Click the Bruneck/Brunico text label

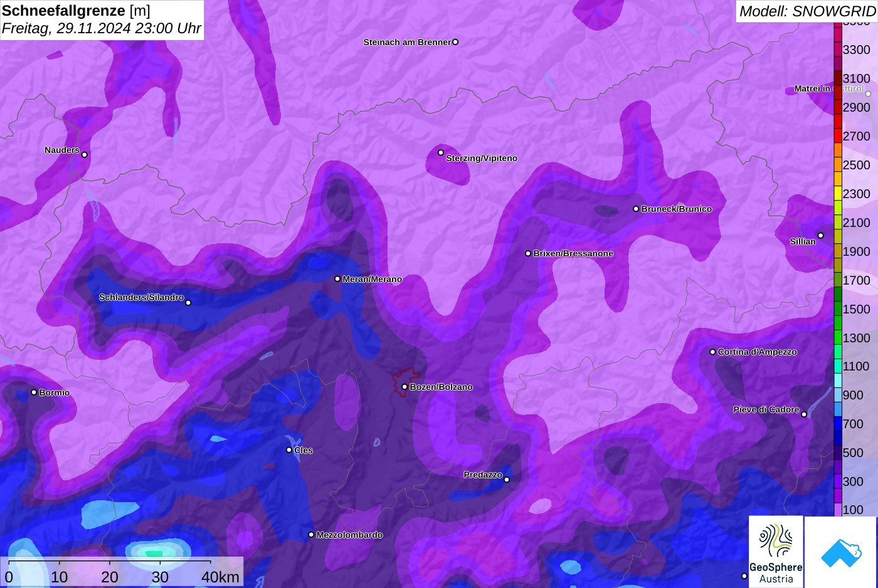click(677, 209)
